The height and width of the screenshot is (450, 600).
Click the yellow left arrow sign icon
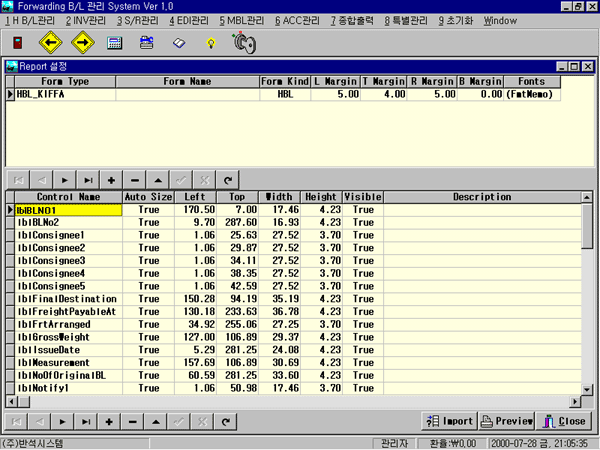click(51, 42)
